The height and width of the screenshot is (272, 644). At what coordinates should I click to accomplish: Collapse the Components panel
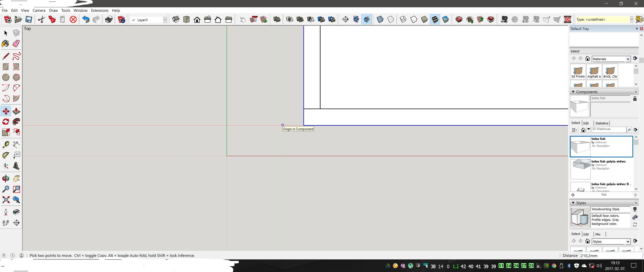573,92
